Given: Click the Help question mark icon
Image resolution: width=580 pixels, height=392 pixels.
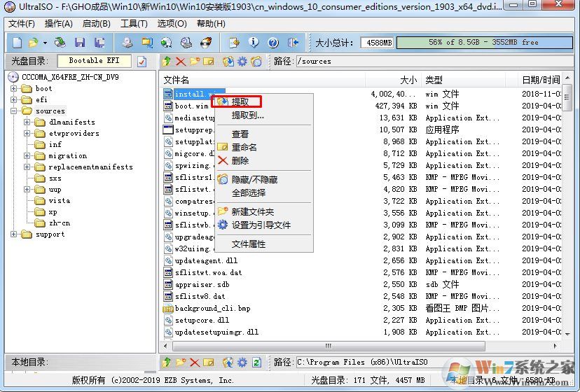Looking at the screenshot, I should [273, 43].
